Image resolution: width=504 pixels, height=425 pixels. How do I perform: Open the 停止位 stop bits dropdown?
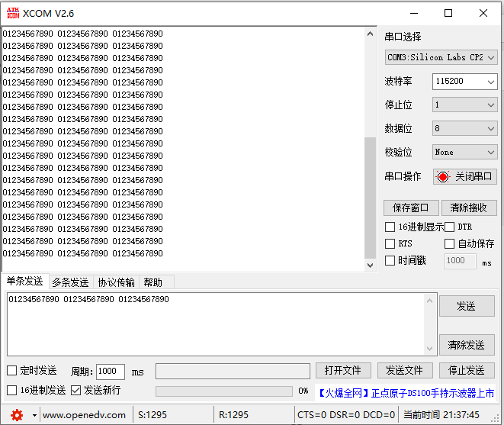tap(465, 105)
